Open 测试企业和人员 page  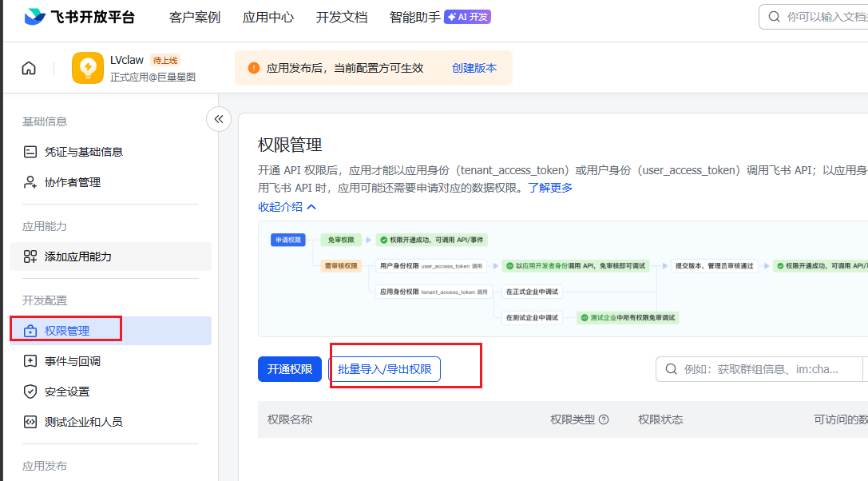pos(83,422)
